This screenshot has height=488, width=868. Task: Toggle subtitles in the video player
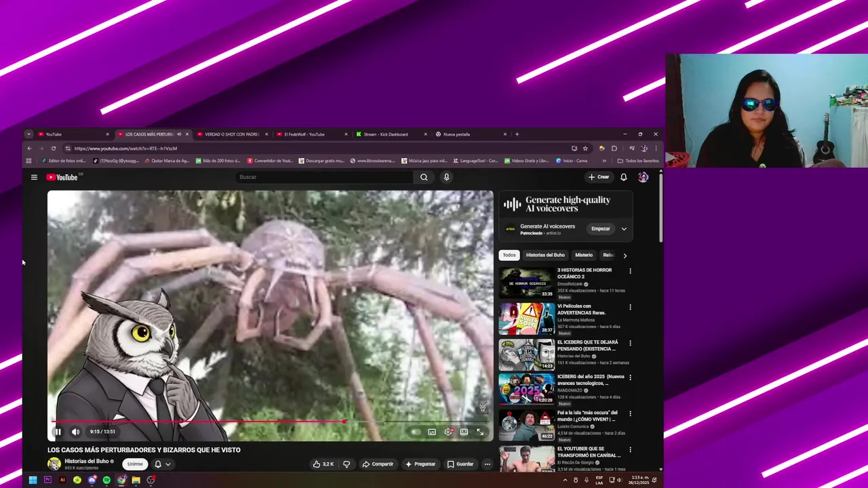[432, 432]
